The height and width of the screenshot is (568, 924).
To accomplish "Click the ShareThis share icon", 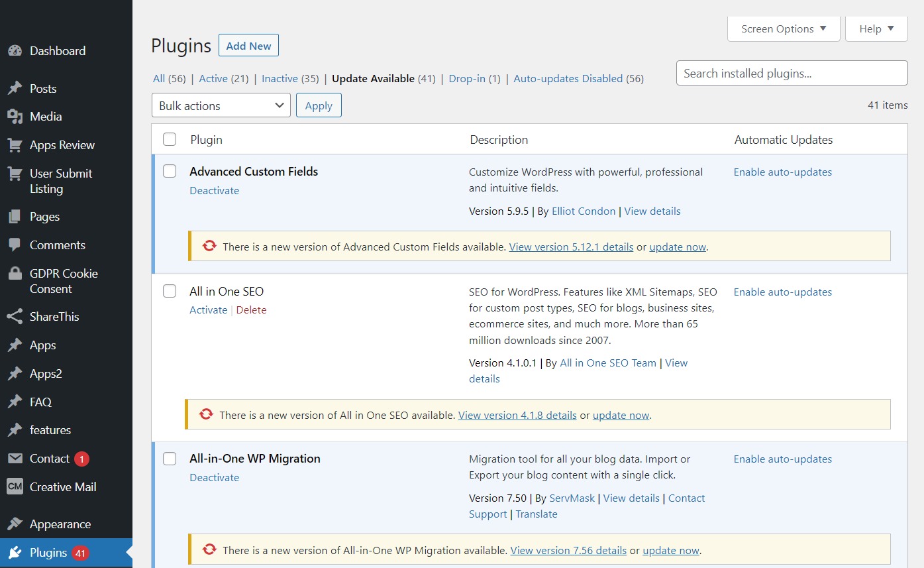I will click(x=15, y=317).
